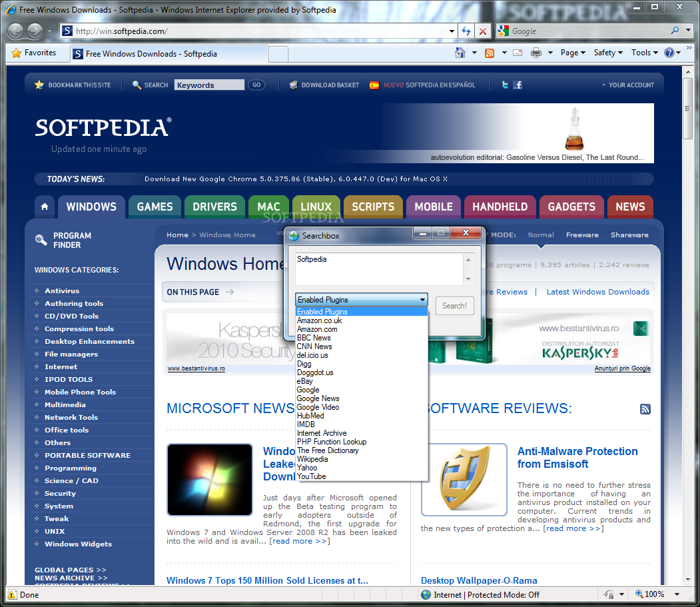The image size is (700, 607).
Task: Click the IE Back navigation button
Action: [x=15, y=31]
